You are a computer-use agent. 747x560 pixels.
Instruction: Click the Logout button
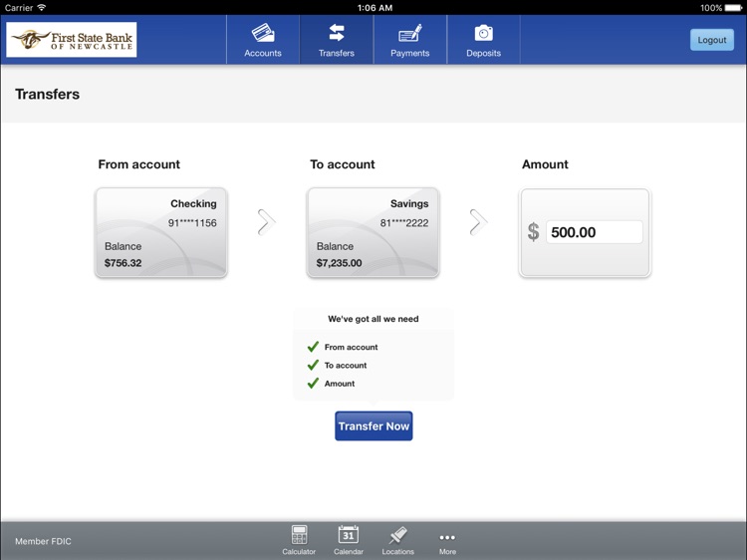coord(712,40)
